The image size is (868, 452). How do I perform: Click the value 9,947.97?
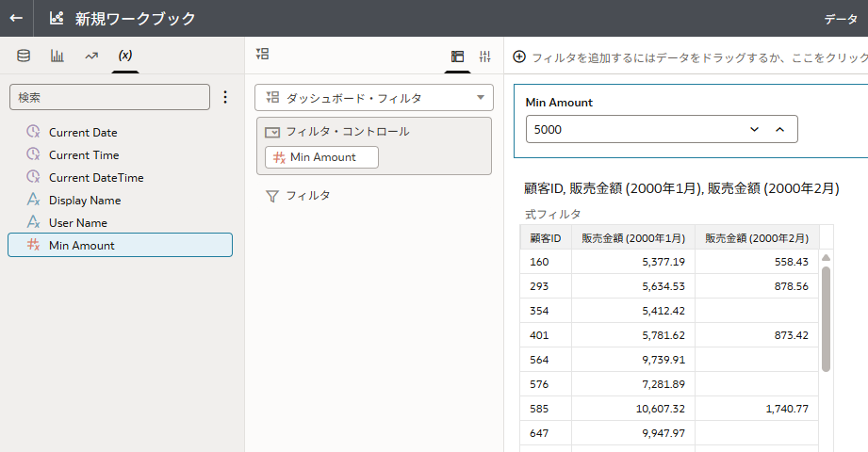(x=663, y=432)
